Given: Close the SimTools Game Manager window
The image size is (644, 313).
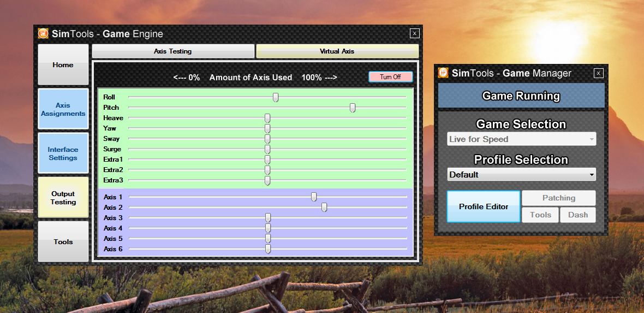Looking at the screenshot, I should point(599,73).
